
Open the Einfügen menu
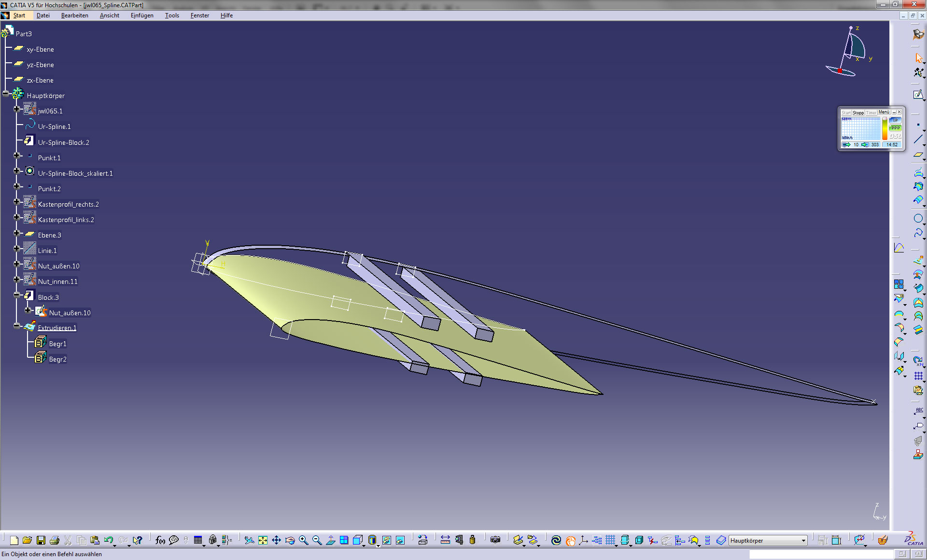pos(142,15)
